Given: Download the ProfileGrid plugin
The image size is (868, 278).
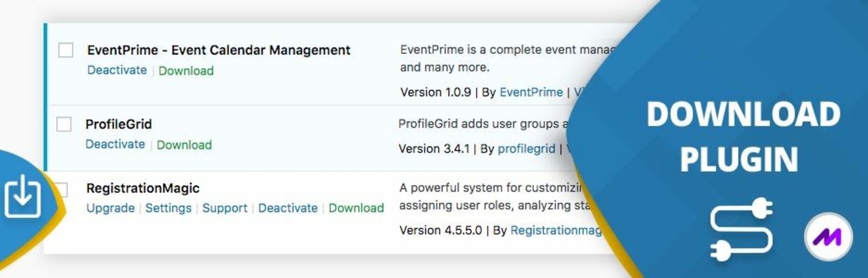Looking at the screenshot, I should 184,145.
